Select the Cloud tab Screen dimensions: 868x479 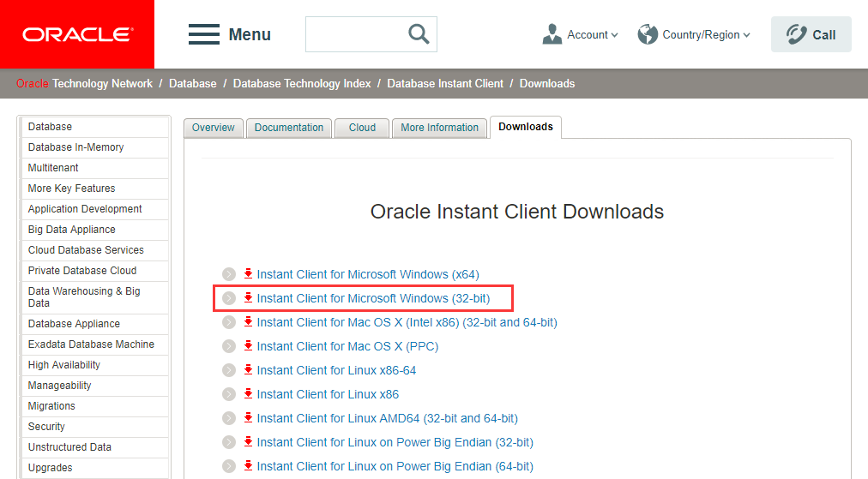(362, 128)
